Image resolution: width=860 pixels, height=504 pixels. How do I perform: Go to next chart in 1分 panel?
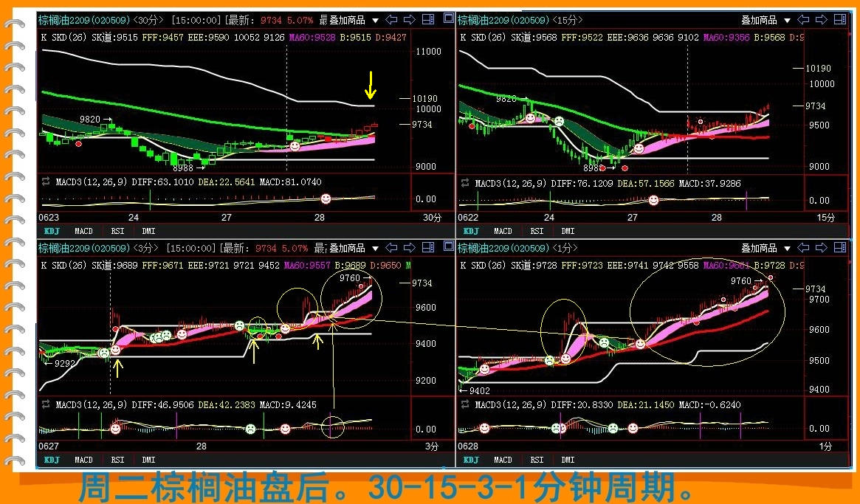point(822,248)
